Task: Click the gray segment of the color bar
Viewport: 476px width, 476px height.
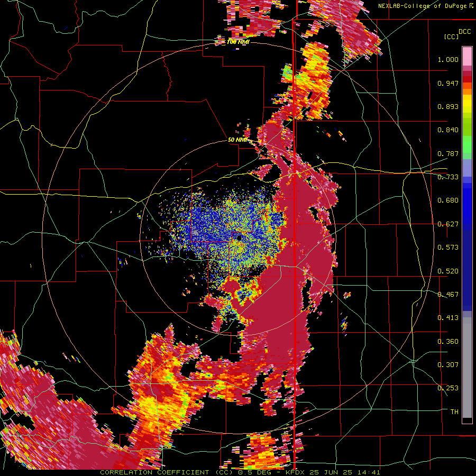Action: [467, 369]
